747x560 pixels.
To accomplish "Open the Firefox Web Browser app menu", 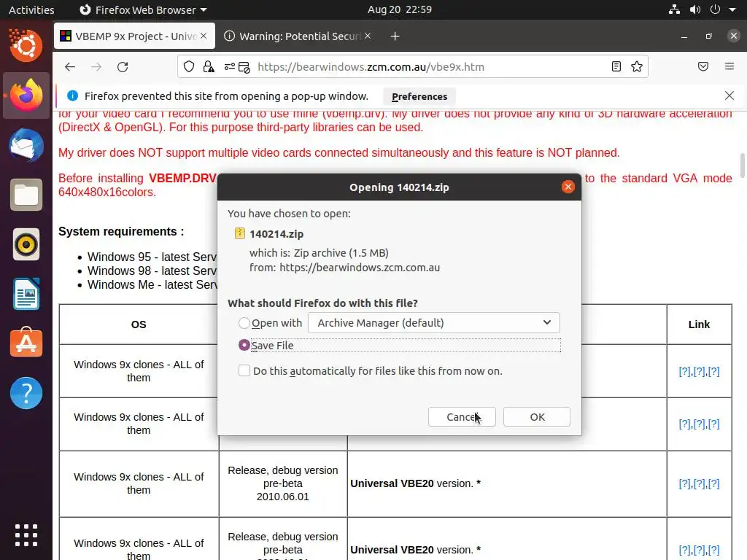I will (x=143, y=9).
